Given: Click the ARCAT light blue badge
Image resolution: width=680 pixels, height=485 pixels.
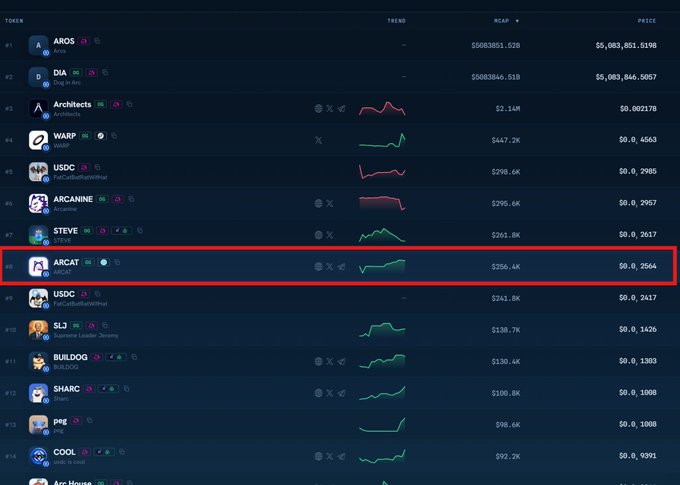Looking at the screenshot, I should pos(104,262).
